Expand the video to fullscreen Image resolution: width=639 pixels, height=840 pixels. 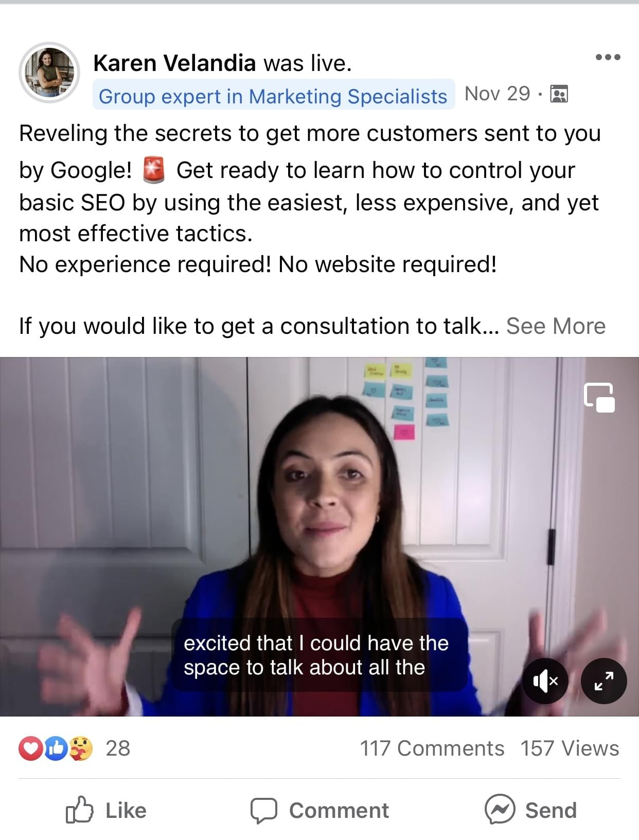[x=603, y=681]
